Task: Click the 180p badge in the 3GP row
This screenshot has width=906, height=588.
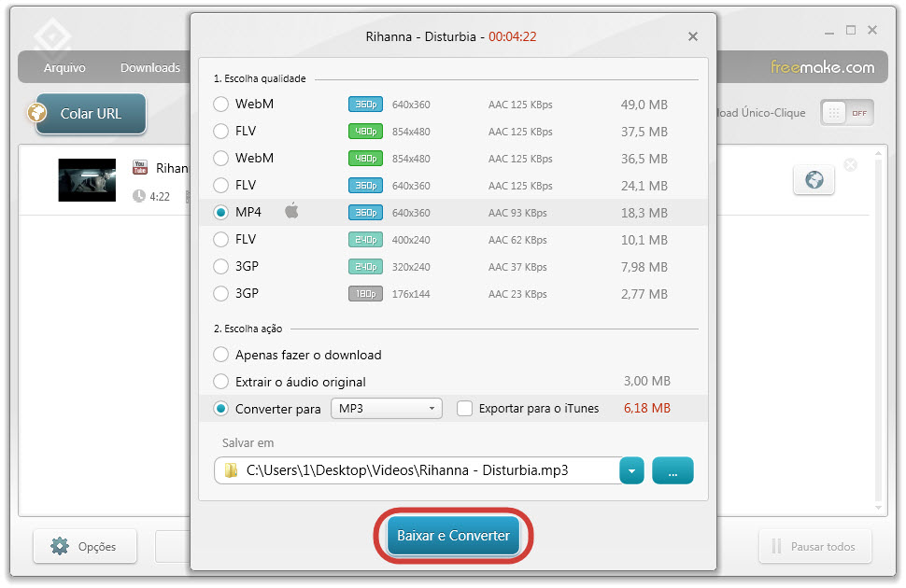Action: [x=365, y=294]
